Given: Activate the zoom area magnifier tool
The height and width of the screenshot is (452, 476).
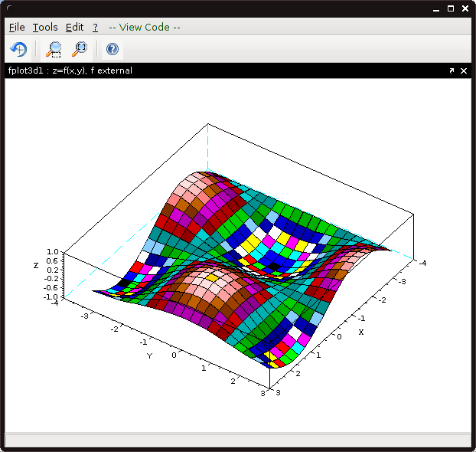Looking at the screenshot, I should point(54,50).
